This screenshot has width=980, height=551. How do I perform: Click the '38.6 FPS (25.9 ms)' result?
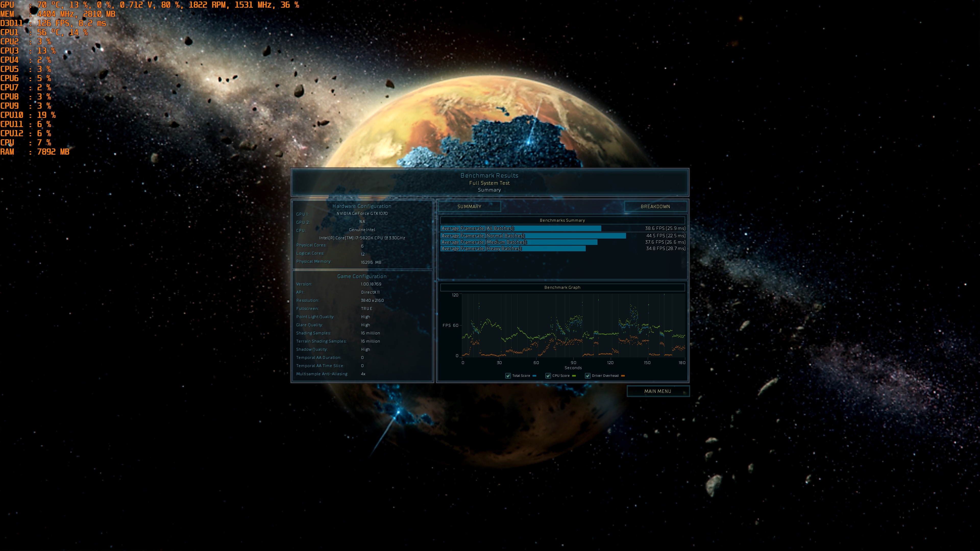[665, 229]
